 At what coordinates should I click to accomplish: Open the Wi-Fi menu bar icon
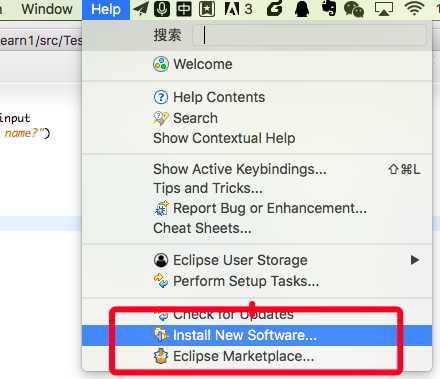(414, 9)
